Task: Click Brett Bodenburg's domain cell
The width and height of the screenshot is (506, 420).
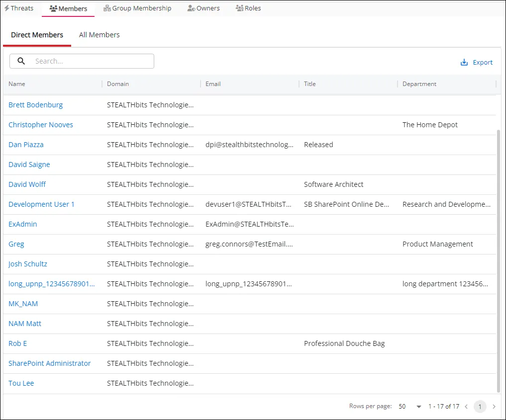Action: pyautogui.click(x=150, y=105)
